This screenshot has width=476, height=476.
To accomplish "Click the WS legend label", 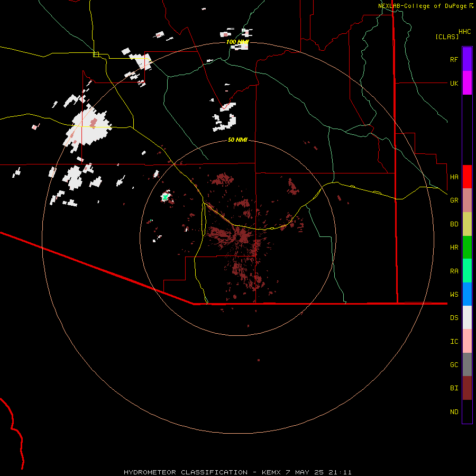I will pyautogui.click(x=454, y=294).
